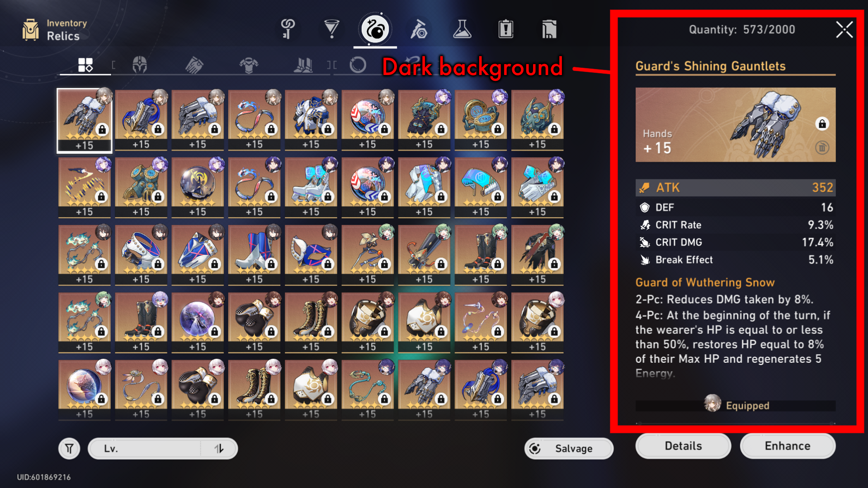Open the Consumables flask category icon

(462, 29)
